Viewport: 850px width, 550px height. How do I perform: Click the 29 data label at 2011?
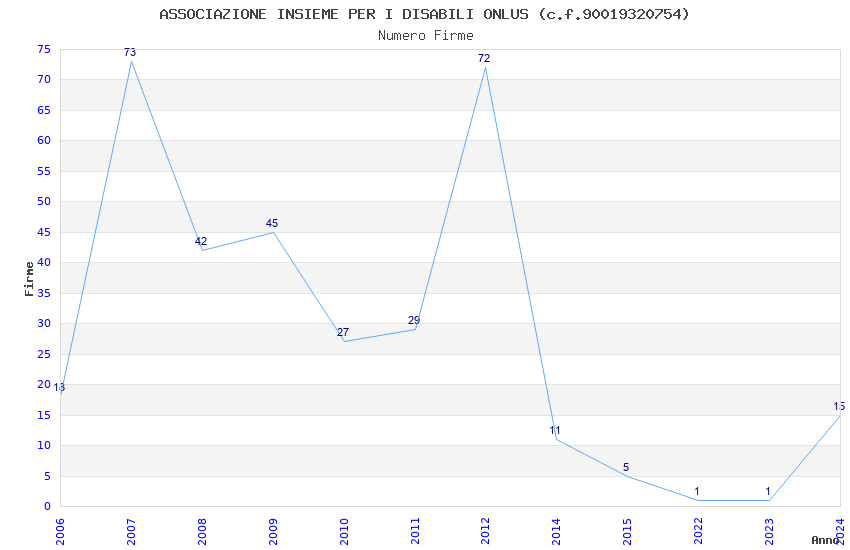click(414, 321)
